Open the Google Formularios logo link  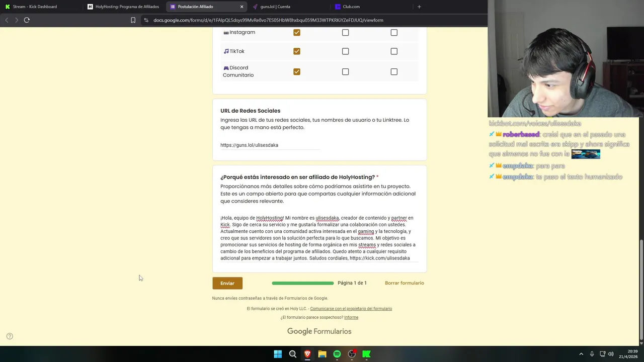point(319,331)
